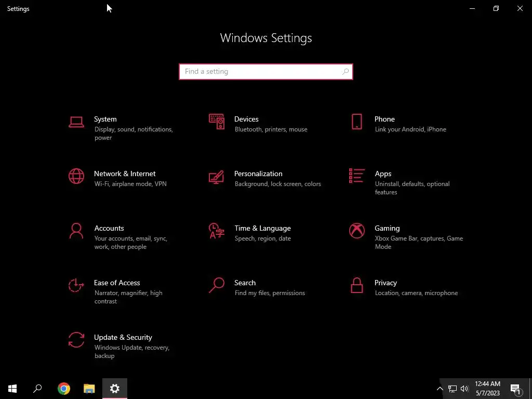Open the Update & Security arrows icon
This screenshot has height=399, width=532.
tap(76, 340)
